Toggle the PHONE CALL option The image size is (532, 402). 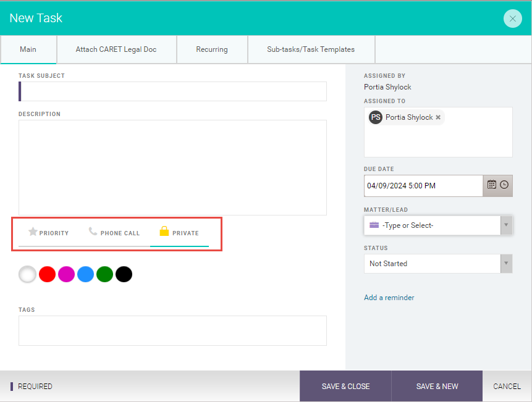pos(114,233)
